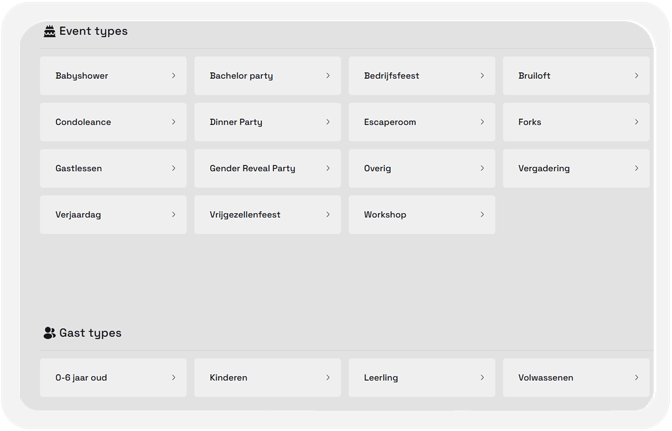Open the 0-6 jaar oud guest type
The height and width of the screenshot is (431, 672).
tap(113, 377)
